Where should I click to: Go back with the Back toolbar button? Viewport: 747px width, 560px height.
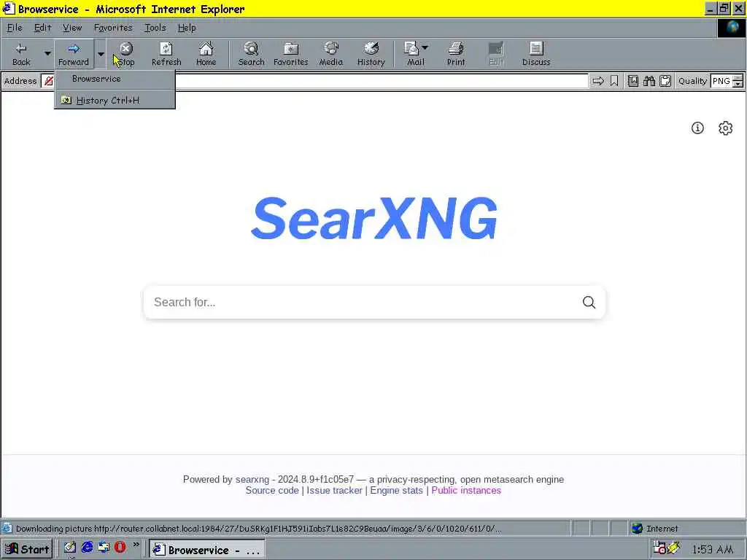point(21,54)
